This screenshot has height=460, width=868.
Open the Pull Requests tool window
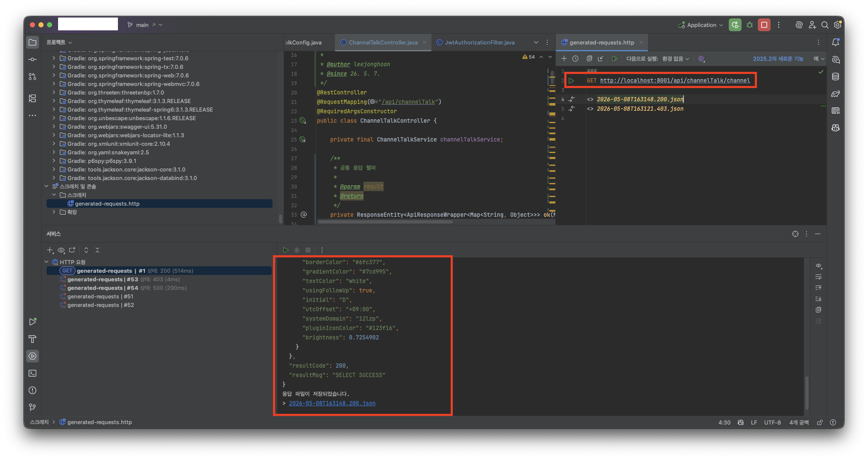pos(32,77)
